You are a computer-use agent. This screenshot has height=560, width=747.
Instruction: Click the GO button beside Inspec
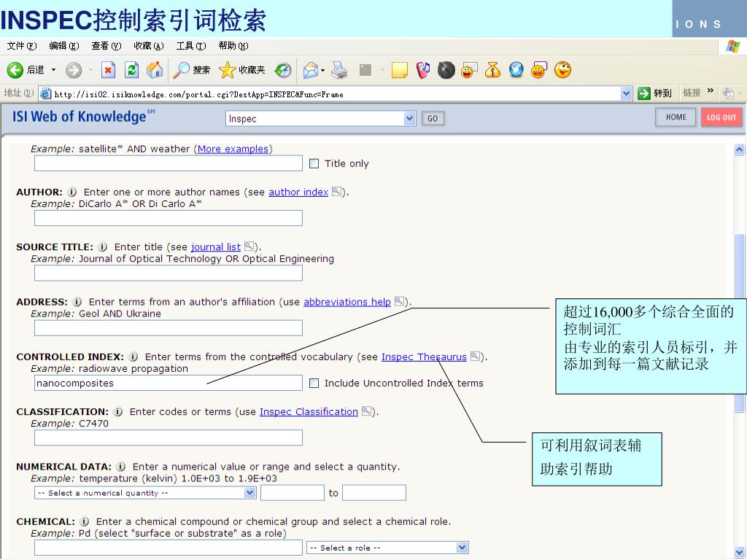point(433,119)
